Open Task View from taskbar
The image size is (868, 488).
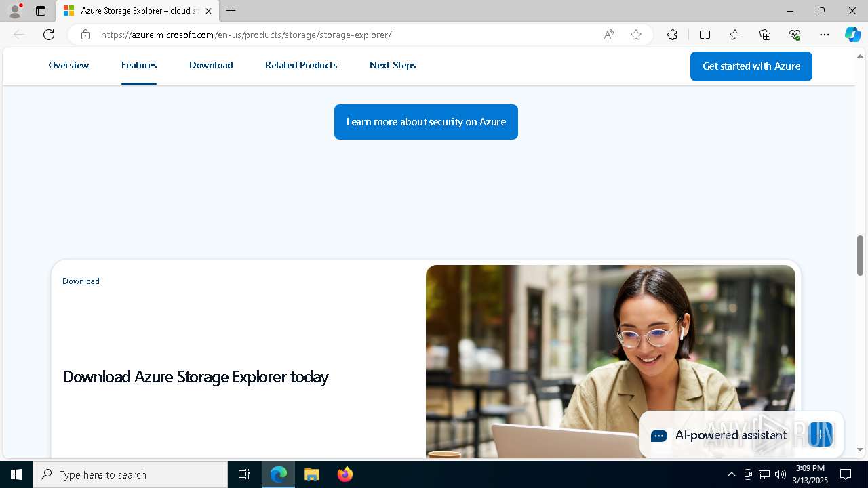click(244, 474)
